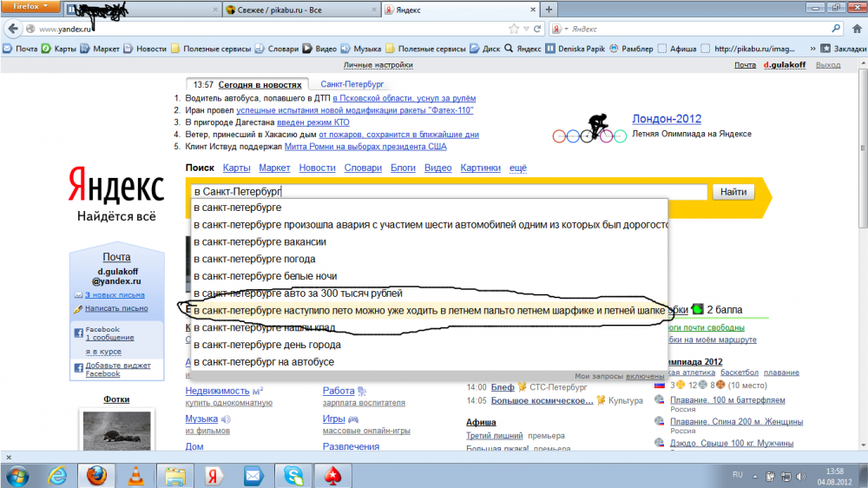Open bookmarks history dropdown arrow near star
Viewport: 868px width, 488px height.
527,29
